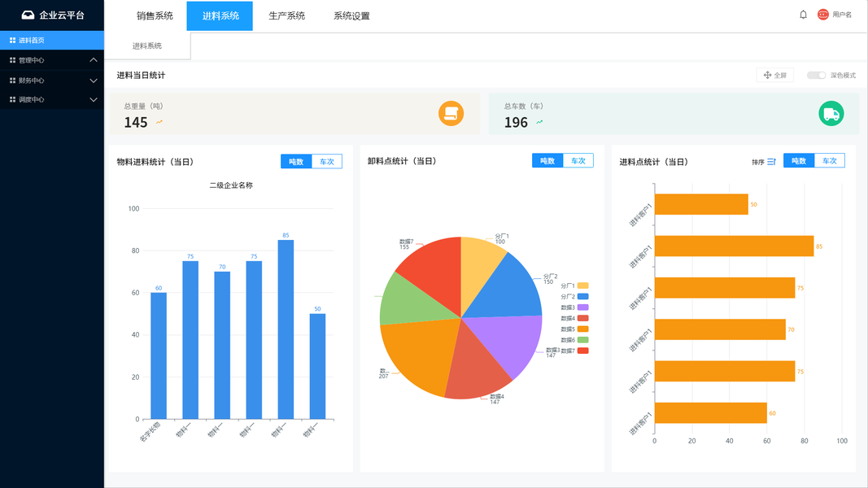The height and width of the screenshot is (488, 868).
Task: Open the notification bell
Action: pyautogui.click(x=803, y=15)
